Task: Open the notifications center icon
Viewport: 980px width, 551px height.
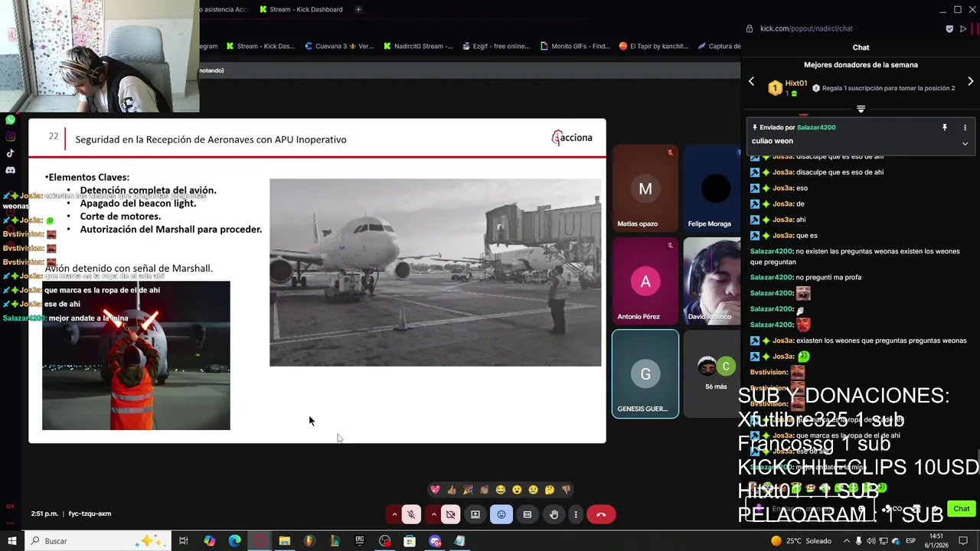Action: click(964, 541)
